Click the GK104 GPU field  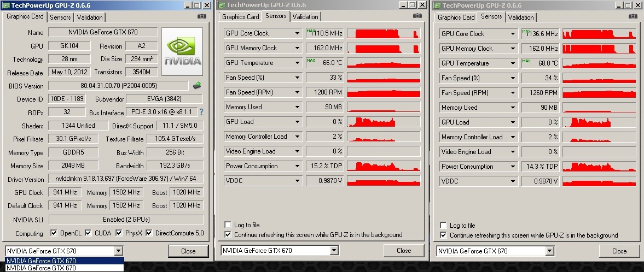pyautogui.click(x=69, y=46)
